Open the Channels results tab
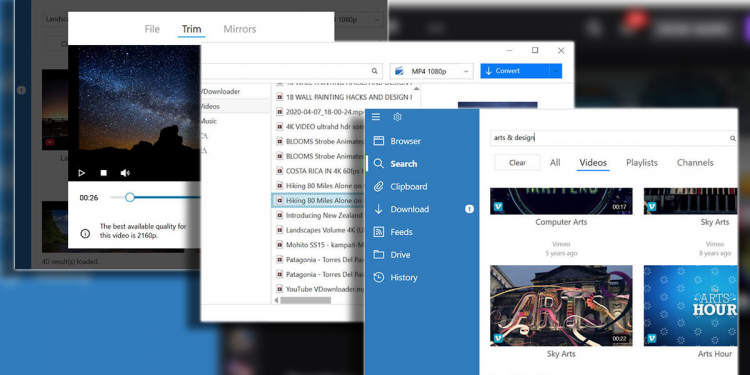Screen dimensions: 750x375 [695, 163]
